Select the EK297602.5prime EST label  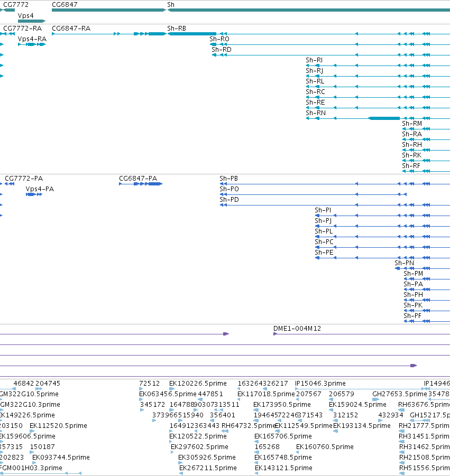199,447
